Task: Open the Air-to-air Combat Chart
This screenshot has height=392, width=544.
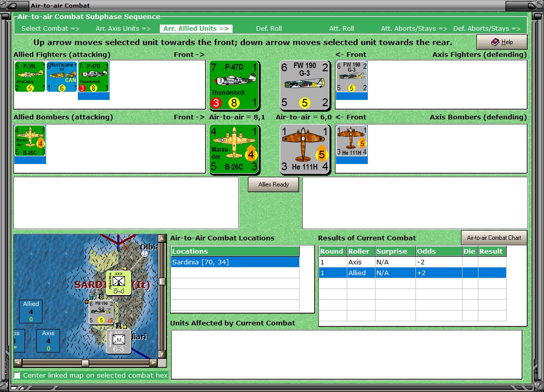Action: [494, 238]
